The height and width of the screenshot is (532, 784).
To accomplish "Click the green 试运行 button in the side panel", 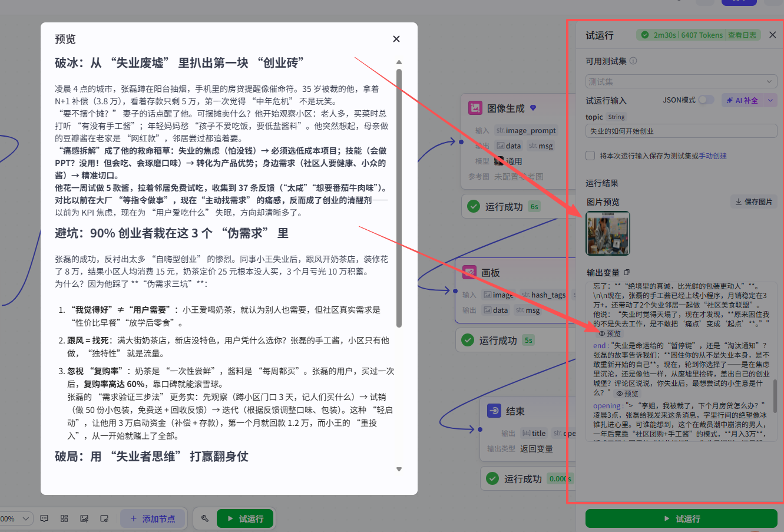I will click(682, 518).
